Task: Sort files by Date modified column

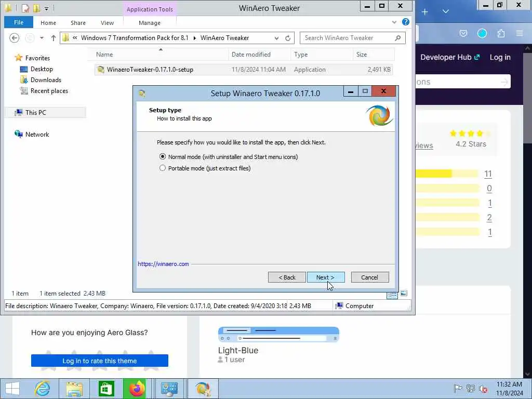Action: [x=260, y=54]
